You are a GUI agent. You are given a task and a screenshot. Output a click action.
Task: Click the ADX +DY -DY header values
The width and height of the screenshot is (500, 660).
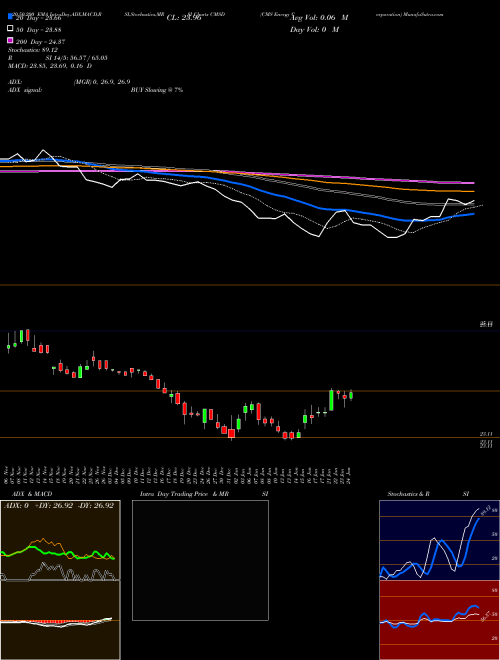click(x=59, y=505)
